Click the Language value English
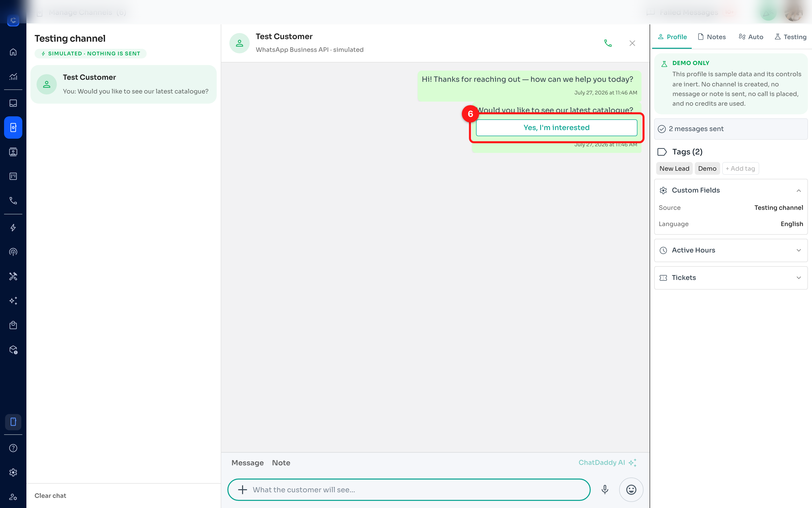Image resolution: width=812 pixels, height=508 pixels. click(791, 224)
